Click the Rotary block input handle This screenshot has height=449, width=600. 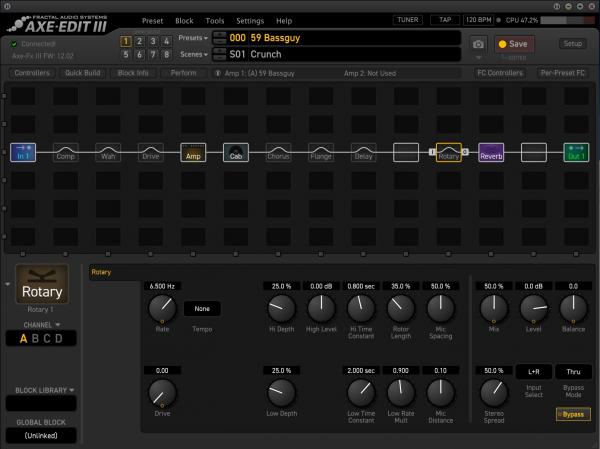coord(432,152)
